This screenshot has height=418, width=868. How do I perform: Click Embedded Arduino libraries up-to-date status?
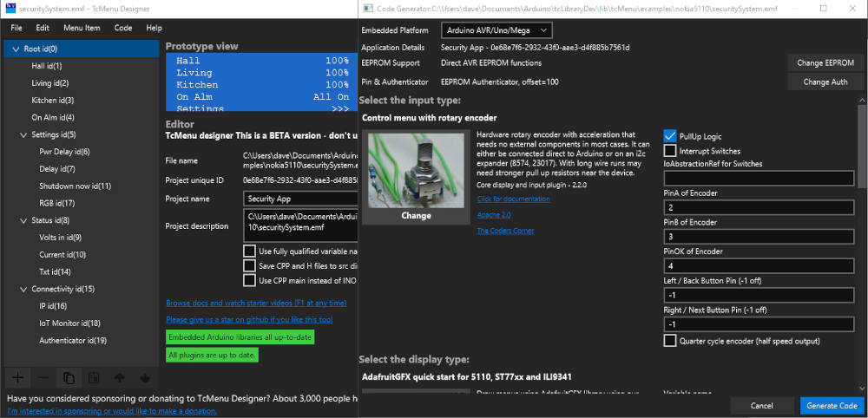click(x=240, y=337)
